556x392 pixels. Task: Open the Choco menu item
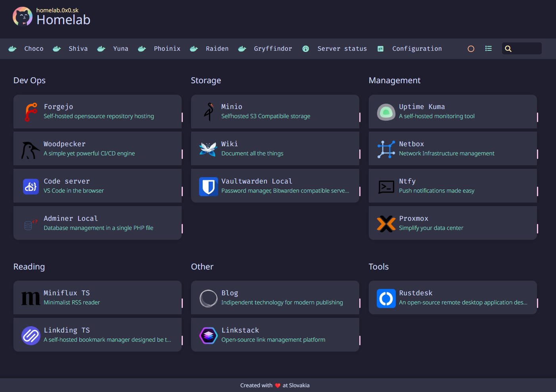coord(34,49)
